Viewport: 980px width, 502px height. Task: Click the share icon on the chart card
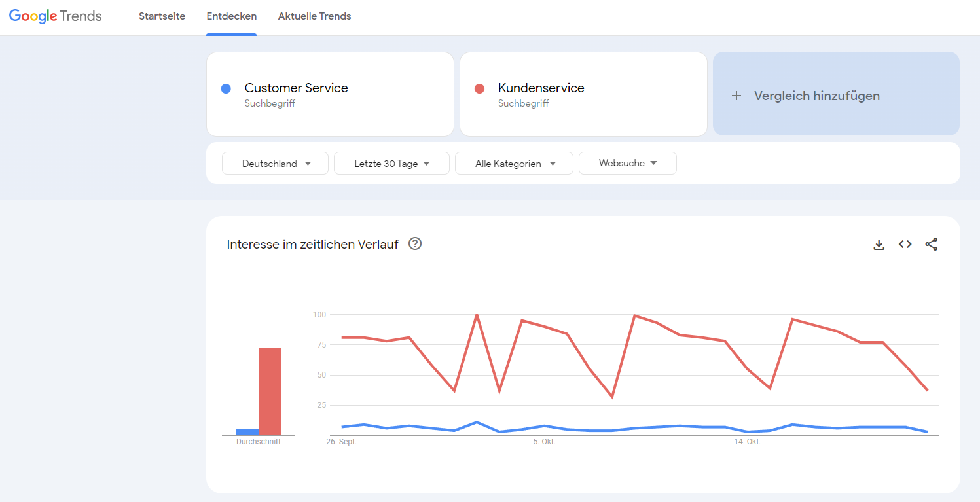pyautogui.click(x=932, y=244)
